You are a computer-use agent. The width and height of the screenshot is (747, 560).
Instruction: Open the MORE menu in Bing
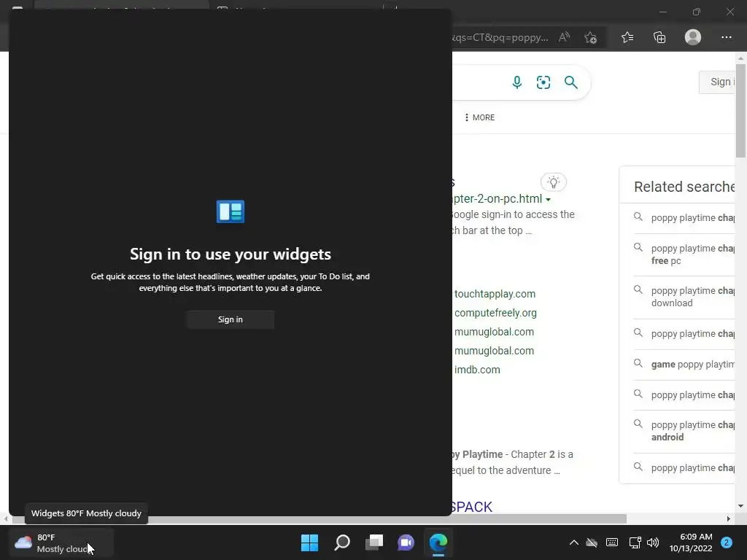point(479,117)
